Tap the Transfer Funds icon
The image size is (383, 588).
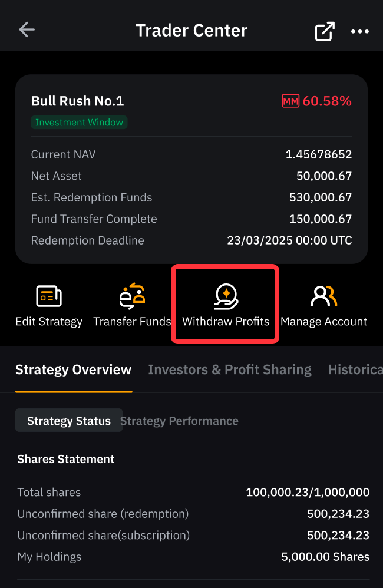[132, 296]
